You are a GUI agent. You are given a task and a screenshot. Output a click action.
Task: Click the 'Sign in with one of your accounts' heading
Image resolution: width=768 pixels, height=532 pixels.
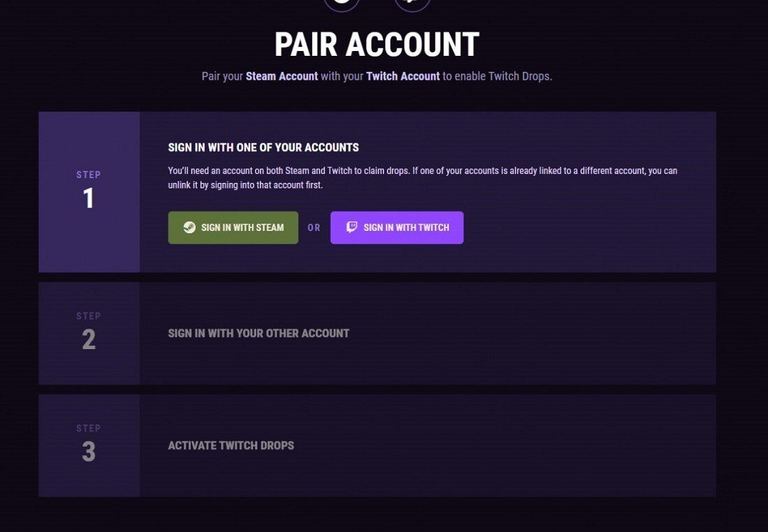pos(263,147)
